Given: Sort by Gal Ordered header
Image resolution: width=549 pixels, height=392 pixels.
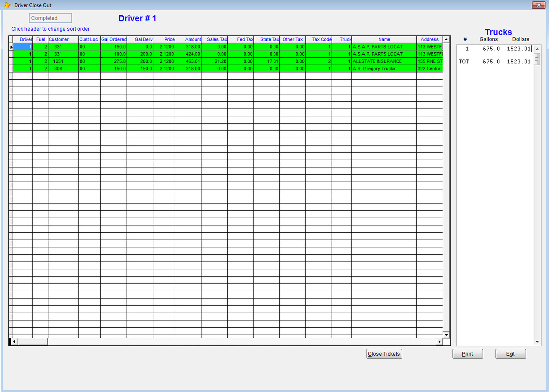Looking at the screenshot, I should click(114, 39).
